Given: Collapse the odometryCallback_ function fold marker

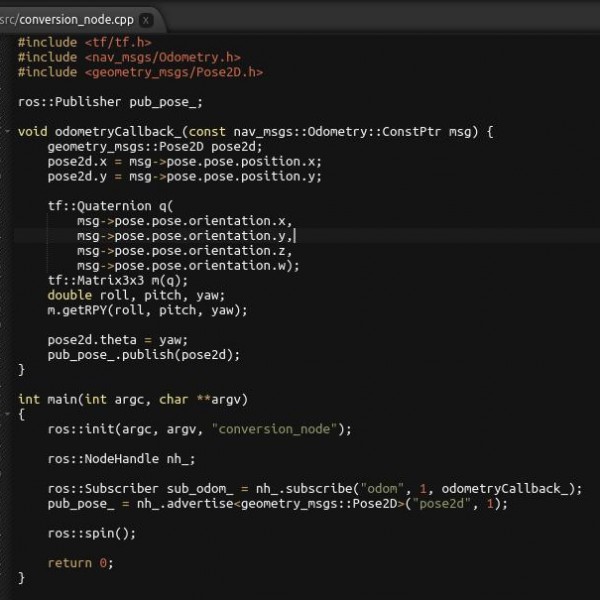Looking at the screenshot, I should tap(8, 131).
